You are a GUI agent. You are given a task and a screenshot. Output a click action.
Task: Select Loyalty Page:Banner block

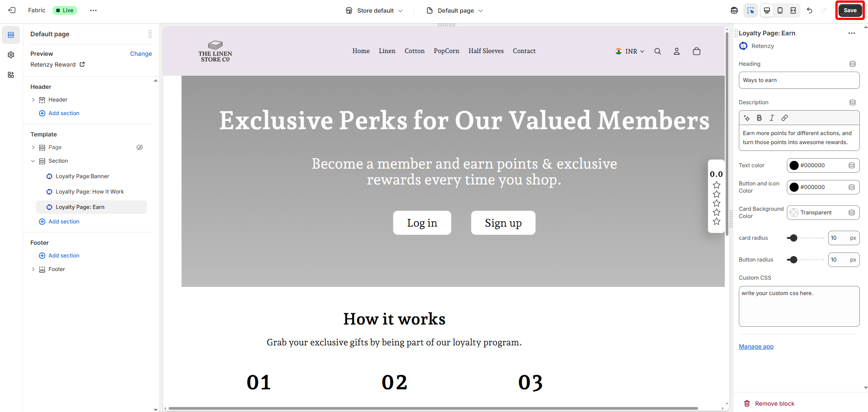82,176
